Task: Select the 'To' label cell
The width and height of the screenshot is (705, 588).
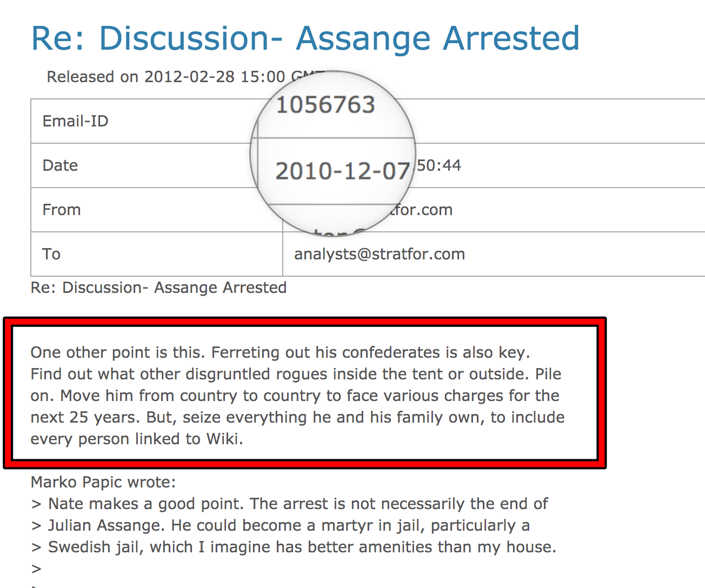Action: click(51, 254)
